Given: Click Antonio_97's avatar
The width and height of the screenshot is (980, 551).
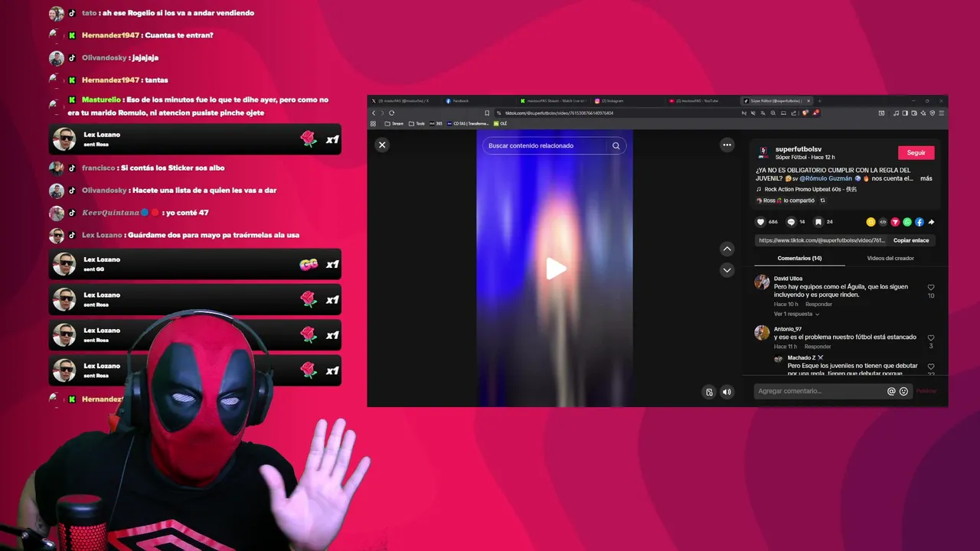Looking at the screenshot, I should (x=762, y=332).
